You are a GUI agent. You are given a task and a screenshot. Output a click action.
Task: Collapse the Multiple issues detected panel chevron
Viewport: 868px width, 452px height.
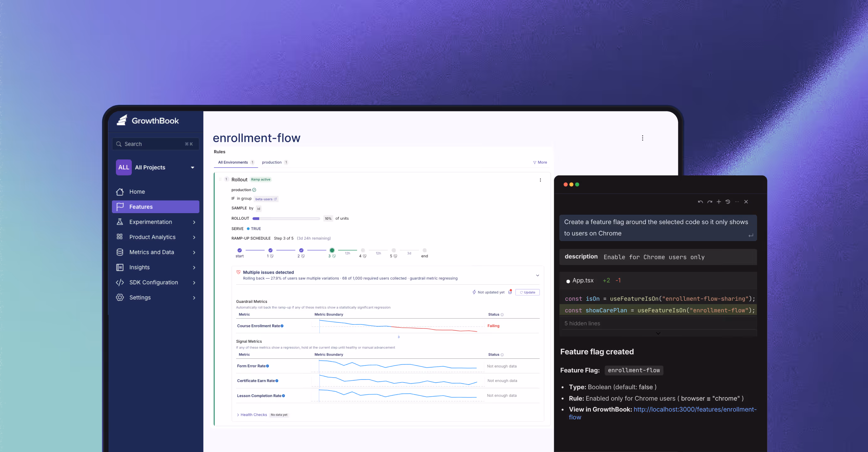click(x=537, y=275)
